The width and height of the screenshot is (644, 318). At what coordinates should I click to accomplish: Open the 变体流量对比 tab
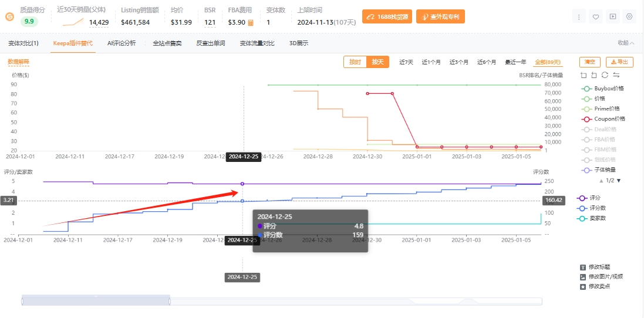(x=257, y=43)
